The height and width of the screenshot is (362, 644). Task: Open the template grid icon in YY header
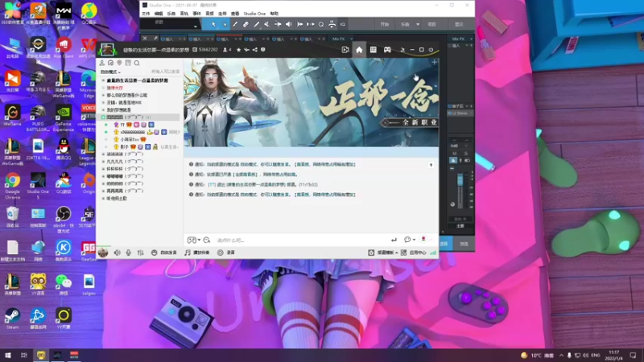click(x=373, y=50)
